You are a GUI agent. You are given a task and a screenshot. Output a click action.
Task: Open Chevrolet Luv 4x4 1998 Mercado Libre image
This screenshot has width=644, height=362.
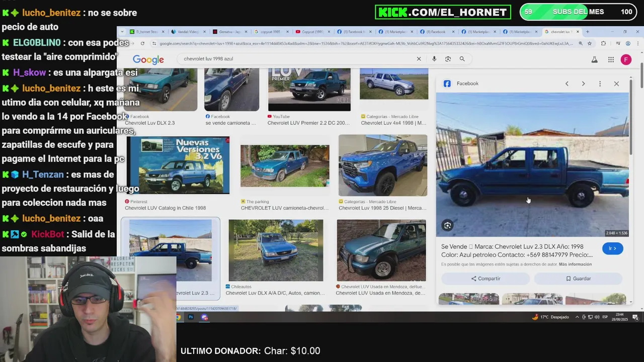(x=394, y=84)
